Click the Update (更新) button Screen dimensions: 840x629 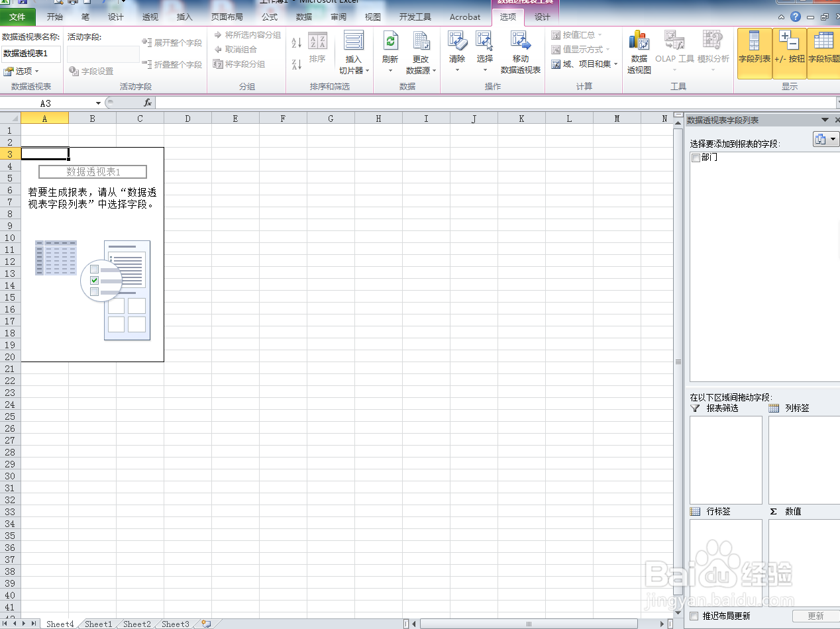pyautogui.click(x=815, y=616)
